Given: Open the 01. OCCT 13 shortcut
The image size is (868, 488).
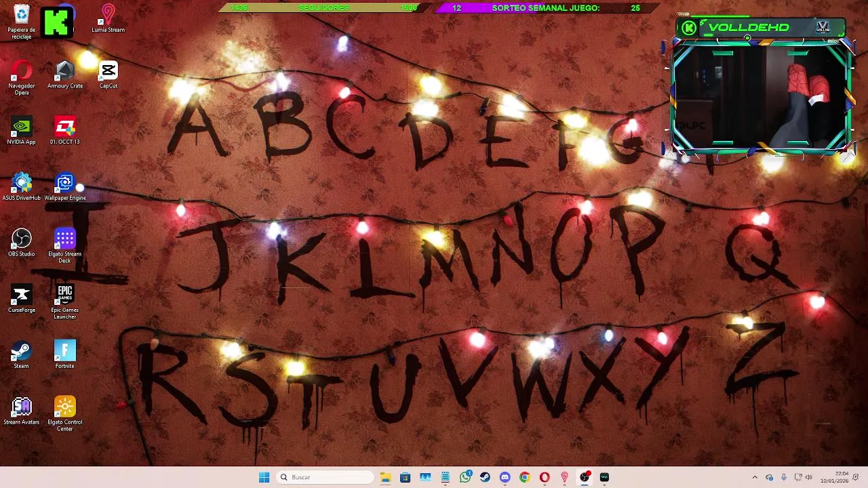Looking at the screenshot, I should 65,131.
